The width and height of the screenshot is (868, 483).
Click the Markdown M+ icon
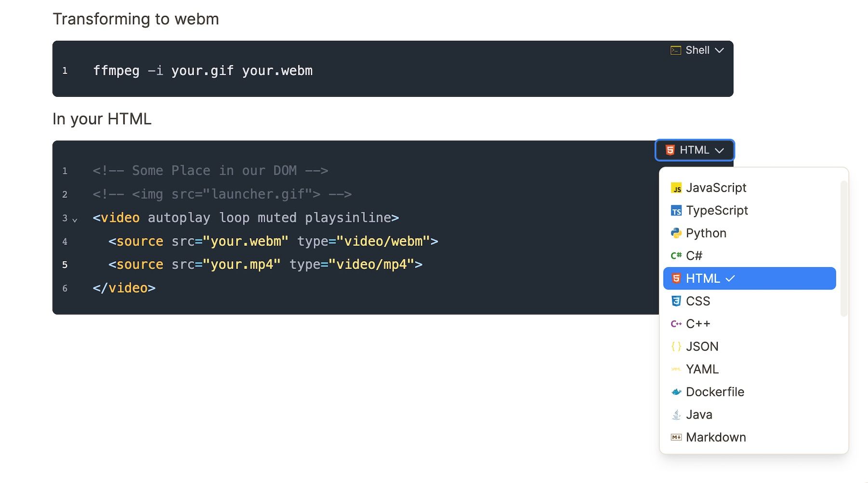tap(676, 437)
